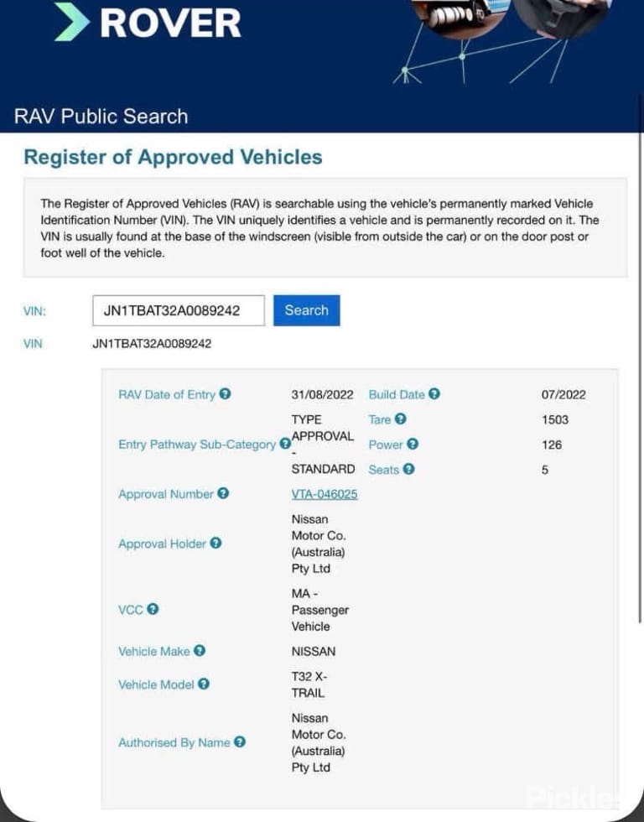Open help icon beside VCC
Image resolution: width=644 pixels, height=822 pixels.
pyautogui.click(x=153, y=609)
